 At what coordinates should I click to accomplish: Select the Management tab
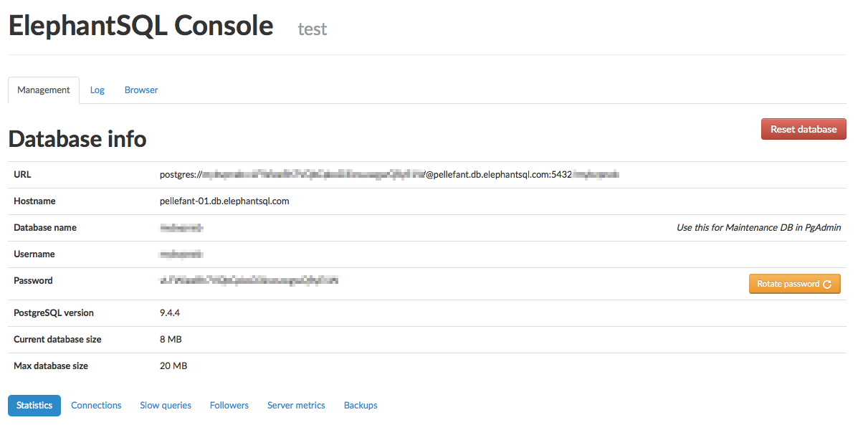(x=43, y=90)
